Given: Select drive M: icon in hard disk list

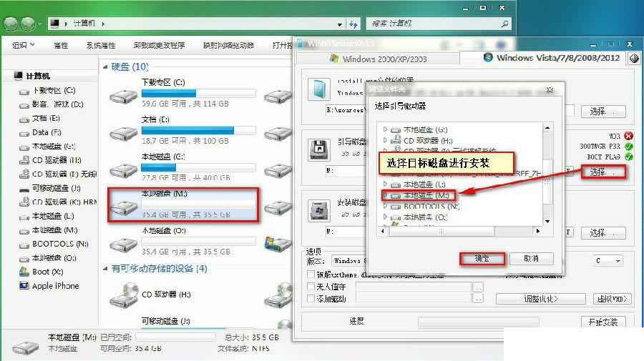Looking at the screenshot, I should (123, 207).
